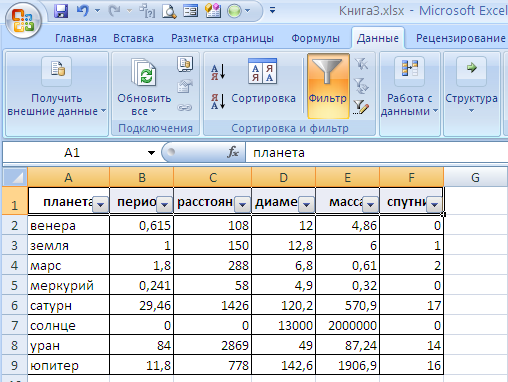Click the cell containing меркурий
The image size is (508, 382).
click(x=69, y=285)
